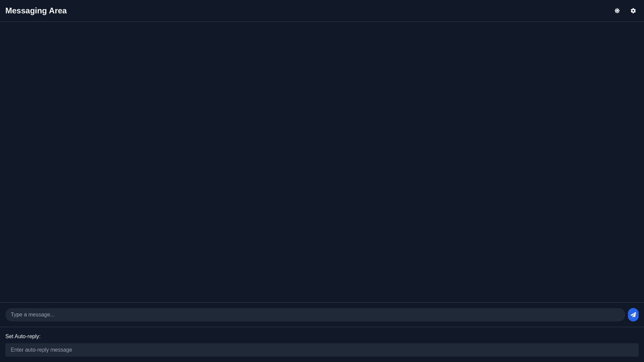Switch theme using the sun button
644x362 pixels.
[617, 11]
